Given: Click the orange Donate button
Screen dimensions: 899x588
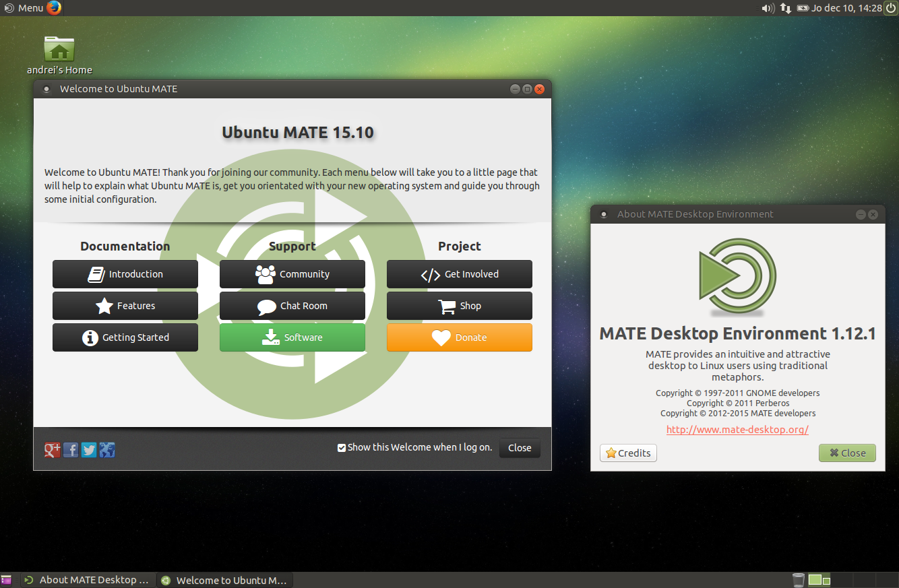Looking at the screenshot, I should (x=460, y=337).
